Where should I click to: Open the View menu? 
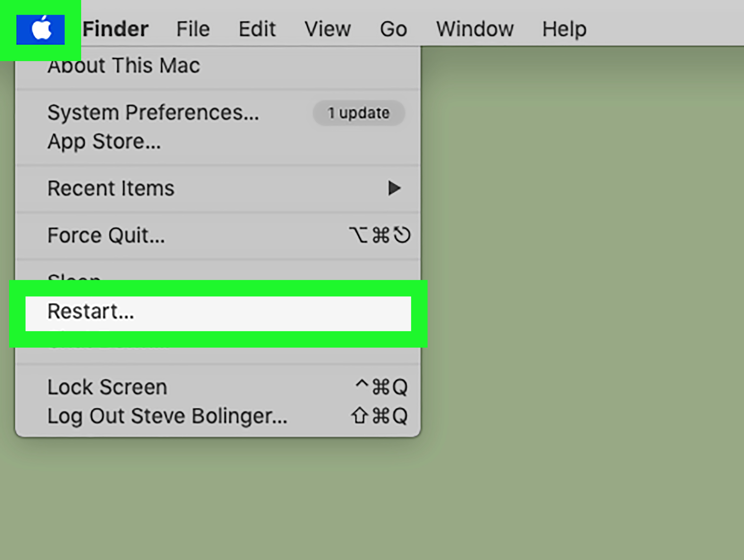(327, 29)
